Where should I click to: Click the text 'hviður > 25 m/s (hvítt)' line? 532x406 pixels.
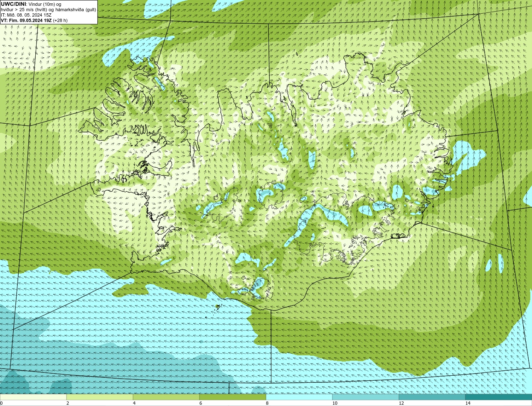click(x=49, y=10)
